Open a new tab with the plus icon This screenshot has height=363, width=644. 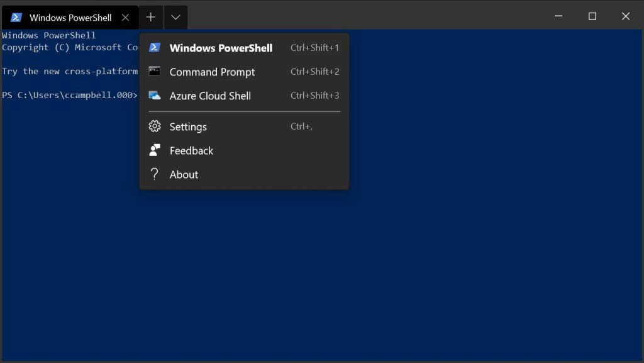(x=150, y=17)
